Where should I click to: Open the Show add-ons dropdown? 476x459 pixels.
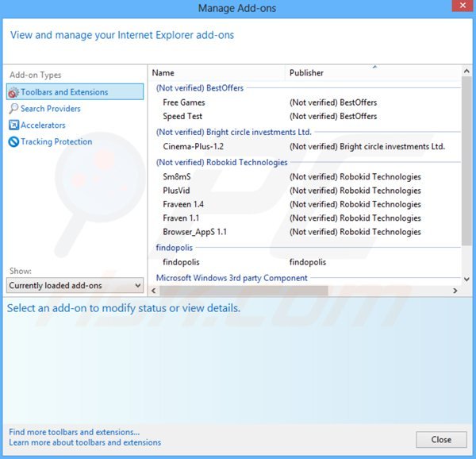(75, 285)
